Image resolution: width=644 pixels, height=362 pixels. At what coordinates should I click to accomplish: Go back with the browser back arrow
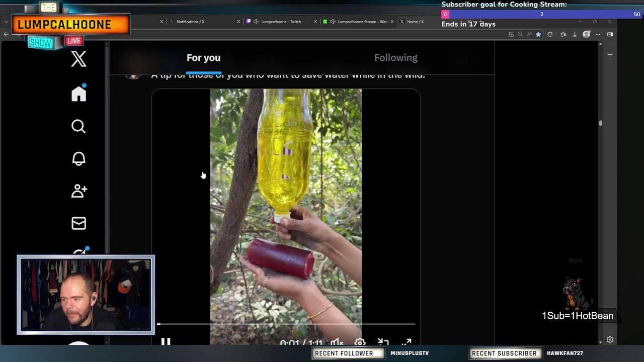[x=6, y=34]
